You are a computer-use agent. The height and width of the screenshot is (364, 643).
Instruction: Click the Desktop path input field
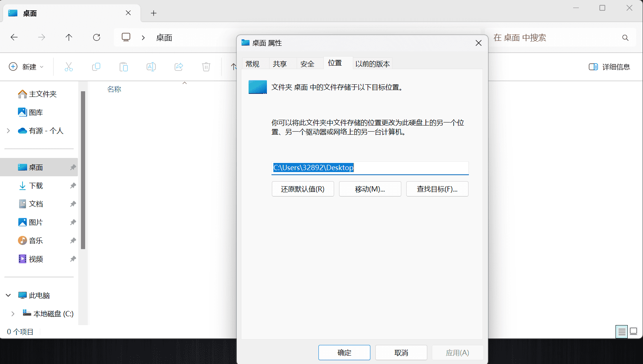pos(370,168)
